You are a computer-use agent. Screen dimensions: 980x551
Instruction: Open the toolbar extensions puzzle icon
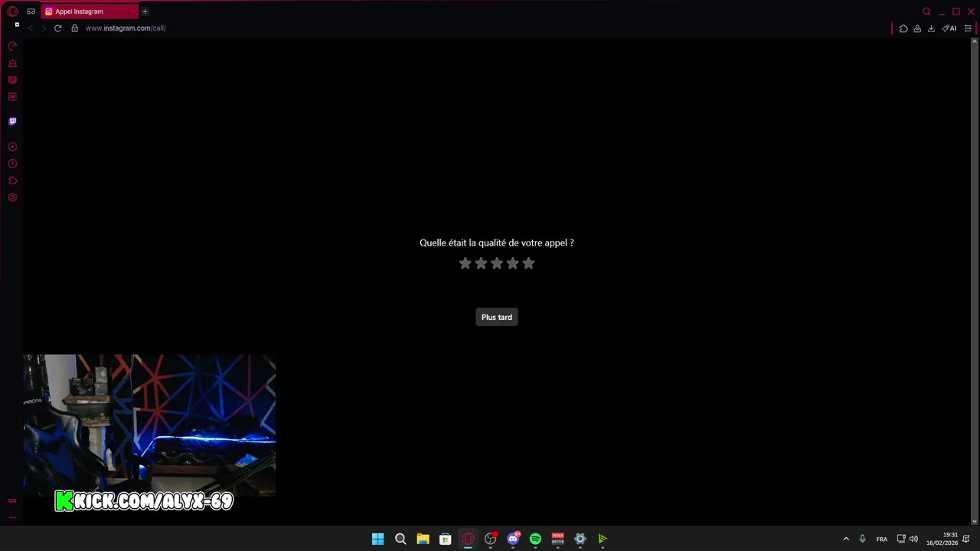click(903, 28)
